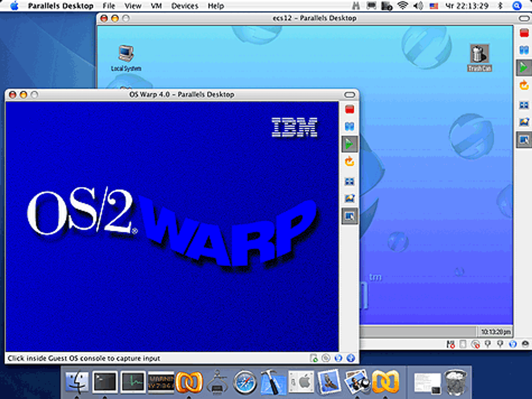Pause the ecs12 virtual machine
532x399 pixels.
pyautogui.click(x=524, y=50)
